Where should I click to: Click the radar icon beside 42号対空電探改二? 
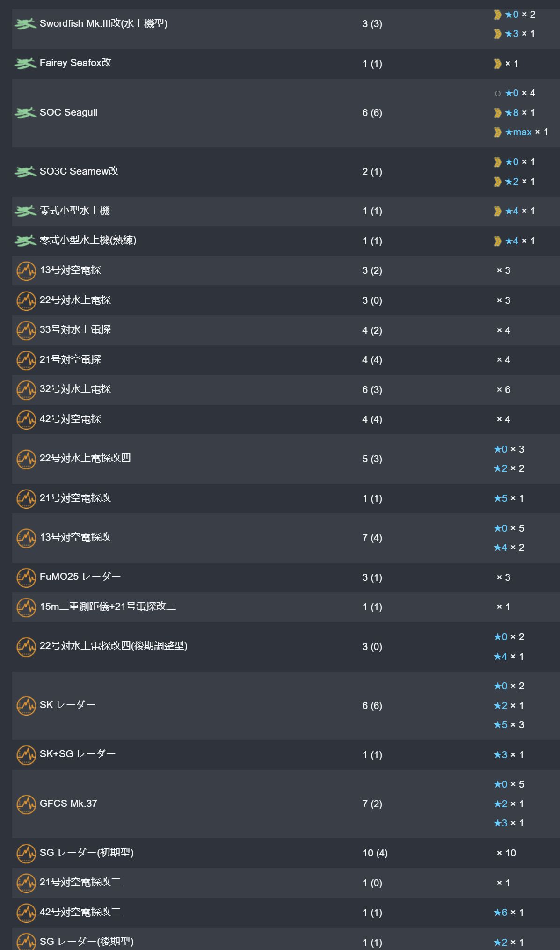coord(26,913)
